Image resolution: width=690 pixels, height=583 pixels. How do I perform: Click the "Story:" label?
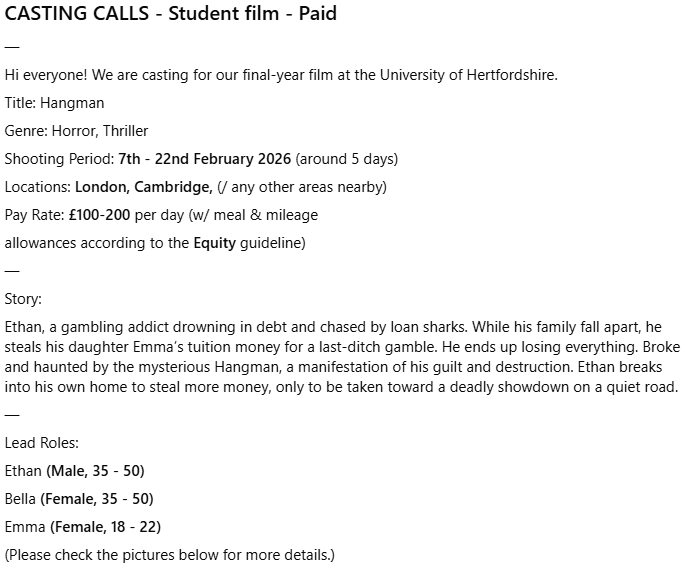click(x=23, y=299)
